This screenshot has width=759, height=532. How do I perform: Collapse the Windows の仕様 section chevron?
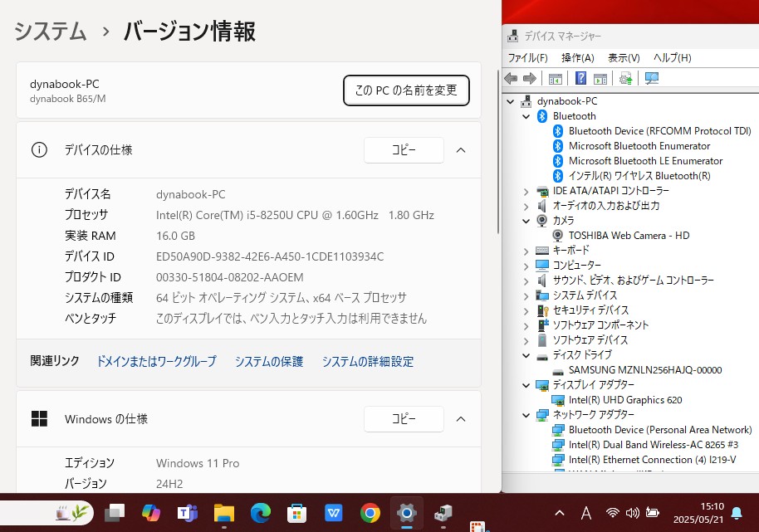[461, 419]
